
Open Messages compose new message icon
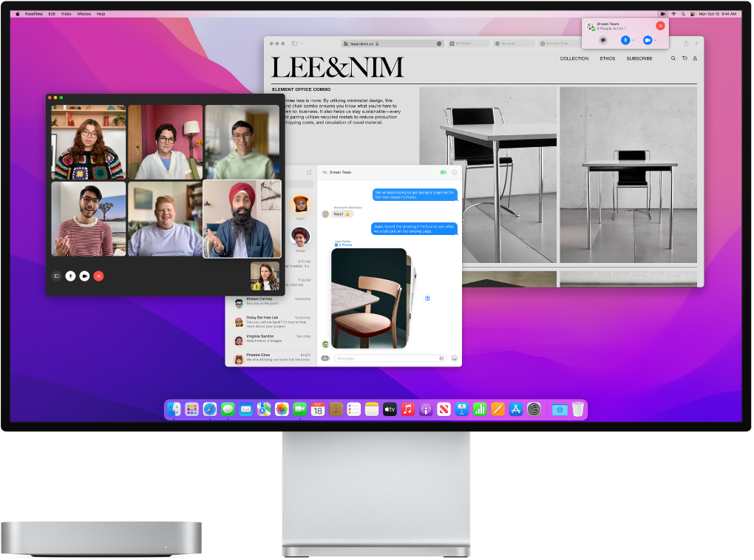(x=310, y=171)
